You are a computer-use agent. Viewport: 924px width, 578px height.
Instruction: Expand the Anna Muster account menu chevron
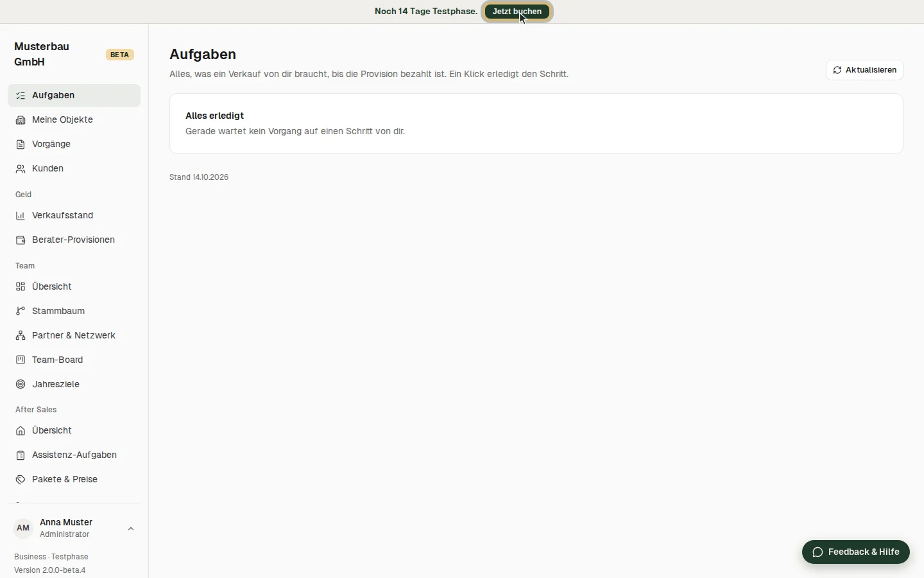(131, 529)
